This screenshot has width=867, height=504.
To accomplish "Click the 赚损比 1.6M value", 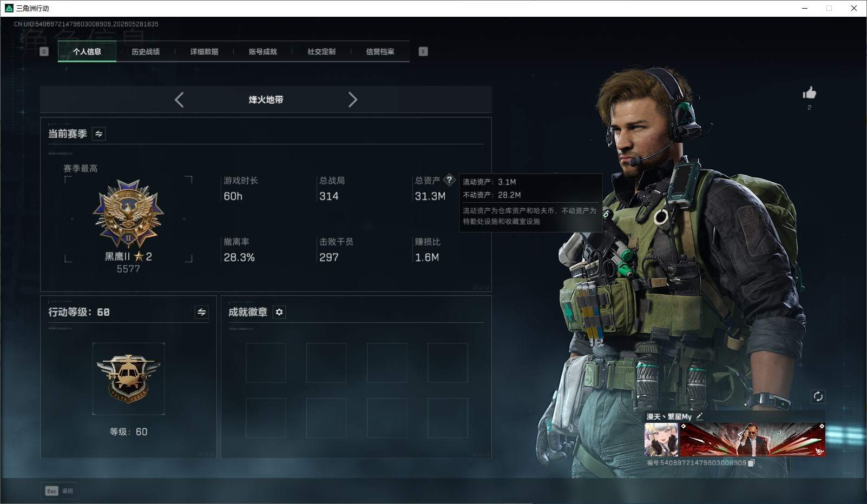I will click(x=427, y=257).
